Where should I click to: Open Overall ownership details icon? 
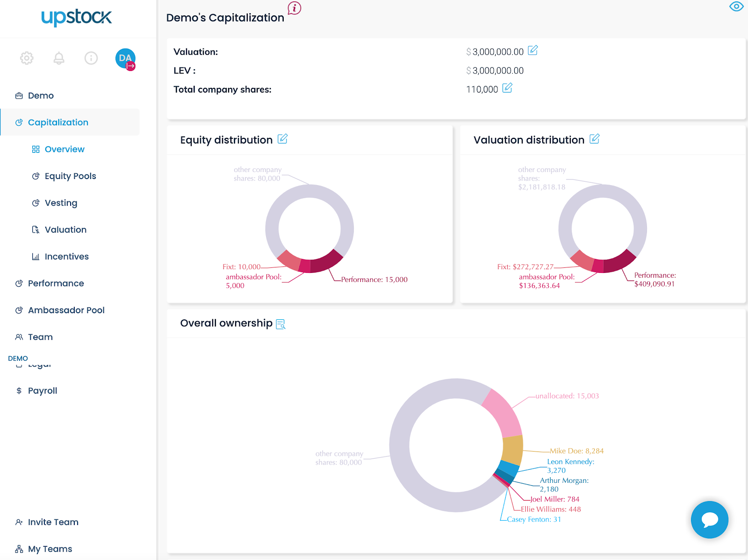pyautogui.click(x=280, y=324)
